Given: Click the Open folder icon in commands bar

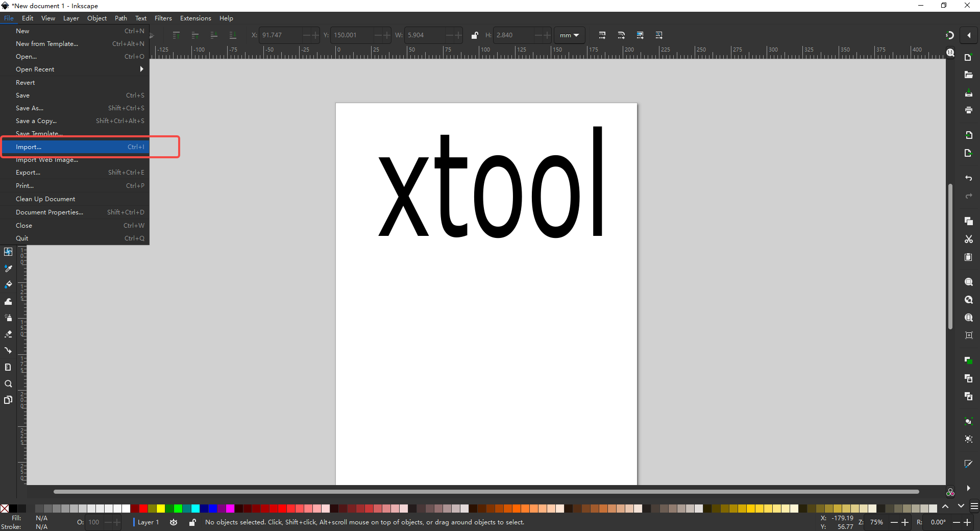Looking at the screenshot, I should pyautogui.click(x=968, y=75).
